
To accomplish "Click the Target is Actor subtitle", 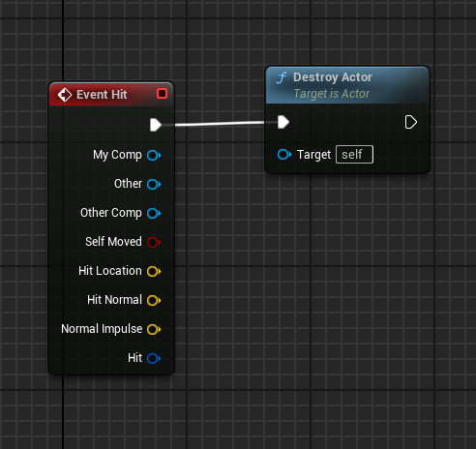I will pyautogui.click(x=332, y=94).
